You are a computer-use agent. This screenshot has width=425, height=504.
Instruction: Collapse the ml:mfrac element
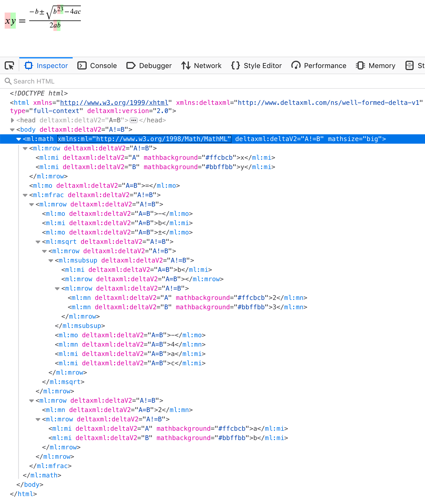coord(25,195)
